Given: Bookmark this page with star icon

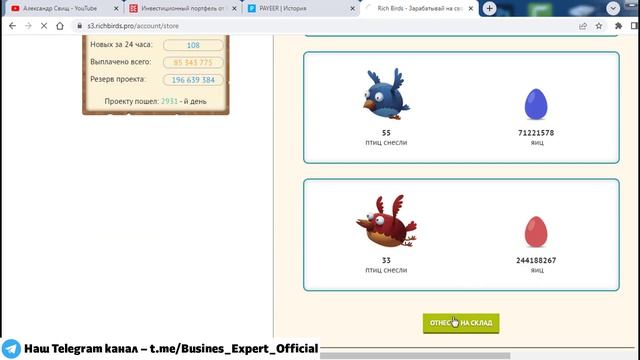Looking at the screenshot, I should click(x=599, y=26).
